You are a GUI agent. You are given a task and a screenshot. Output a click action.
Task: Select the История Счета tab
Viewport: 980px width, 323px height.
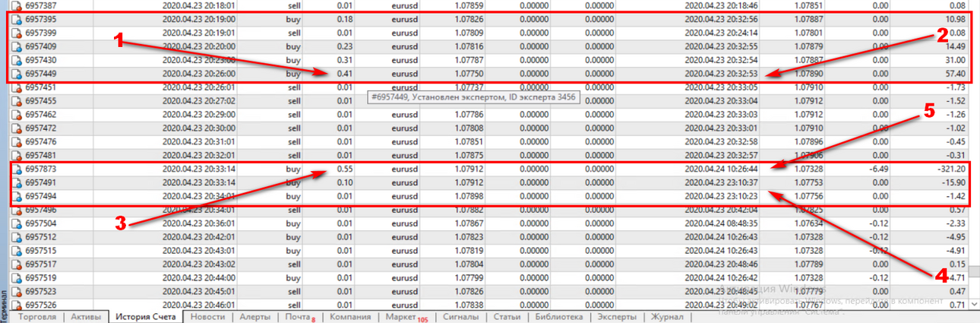click(x=146, y=317)
